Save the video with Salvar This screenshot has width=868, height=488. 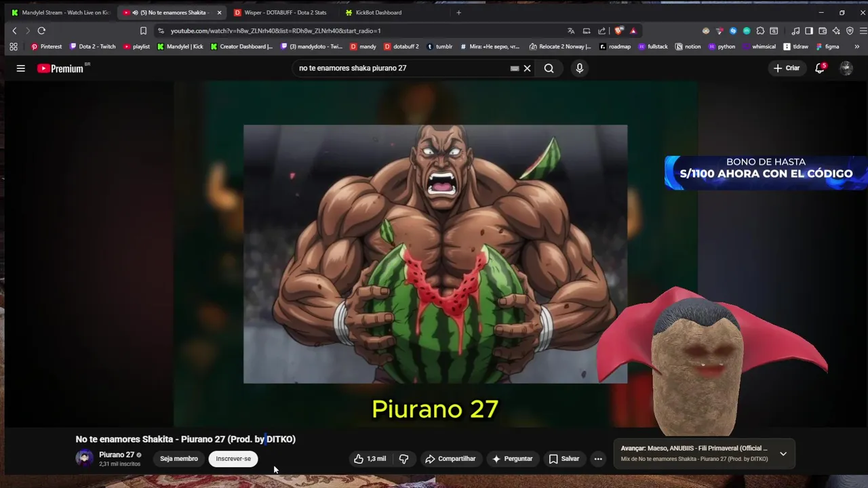(x=564, y=459)
